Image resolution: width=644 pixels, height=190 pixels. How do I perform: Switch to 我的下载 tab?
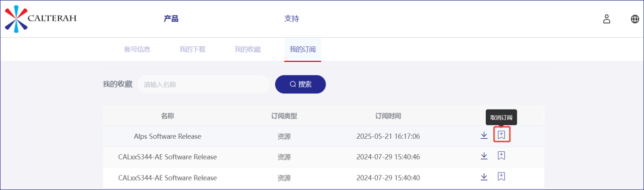pyautogui.click(x=192, y=49)
